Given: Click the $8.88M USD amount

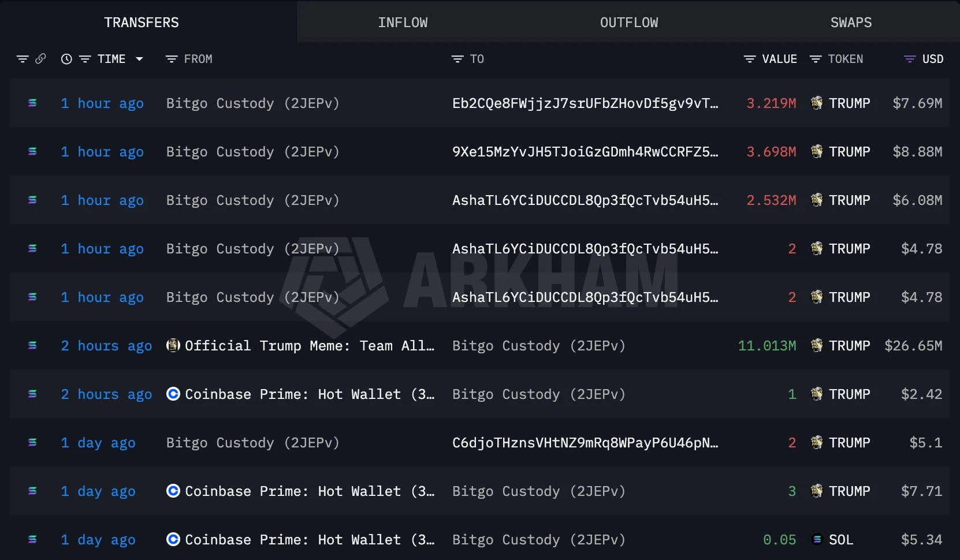Looking at the screenshot, I should (x=917, y=152).
